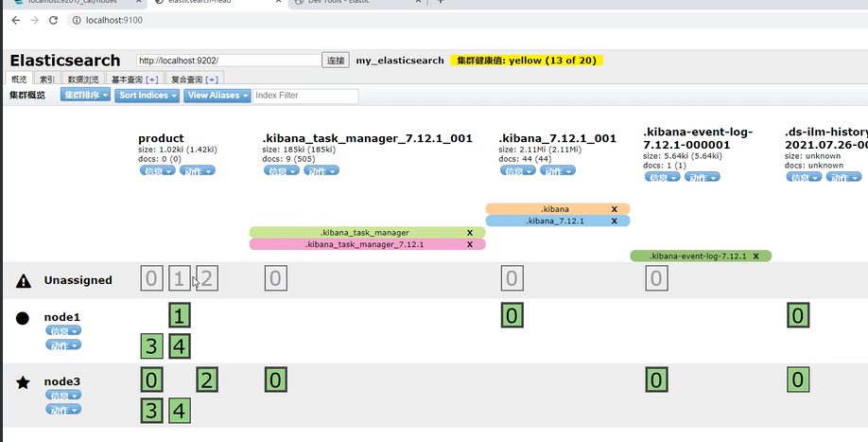Open 信息 dropdown under product index

coord(157,170)
